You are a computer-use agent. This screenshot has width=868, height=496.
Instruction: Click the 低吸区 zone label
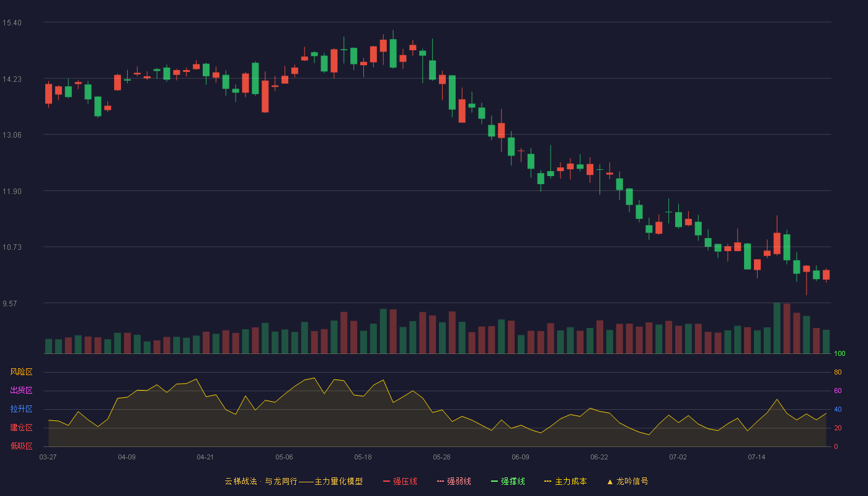click(x=21, y=446)
